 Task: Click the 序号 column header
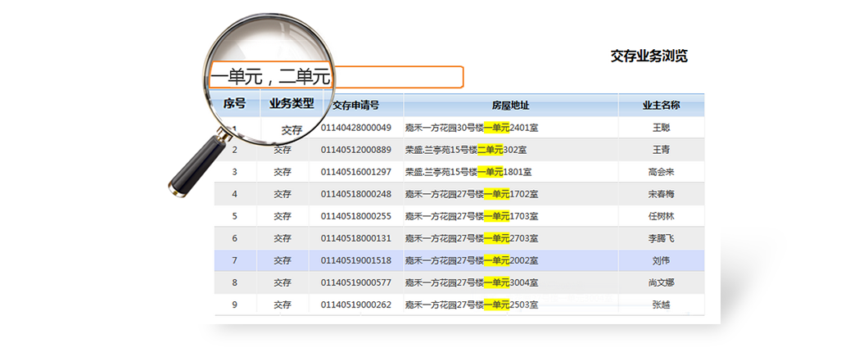pos(234,103)
